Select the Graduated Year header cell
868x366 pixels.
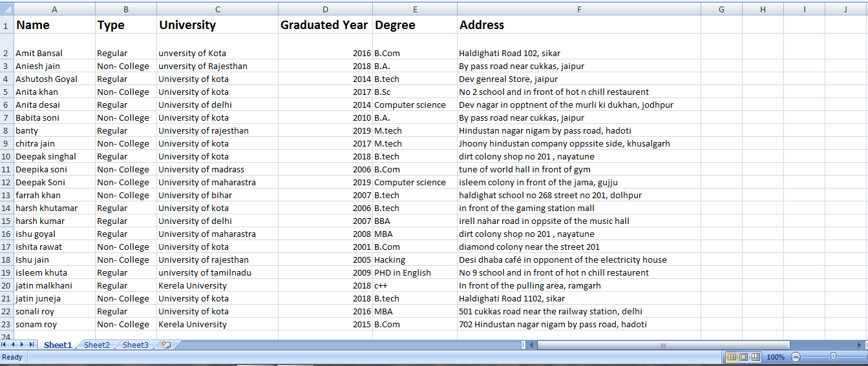(x=324, y=25)
